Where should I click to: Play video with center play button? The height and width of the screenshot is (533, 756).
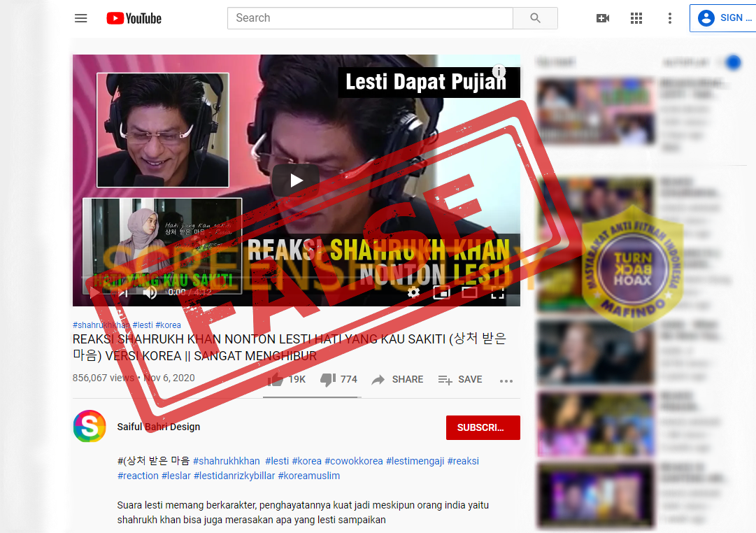click(x=296, y=180)
